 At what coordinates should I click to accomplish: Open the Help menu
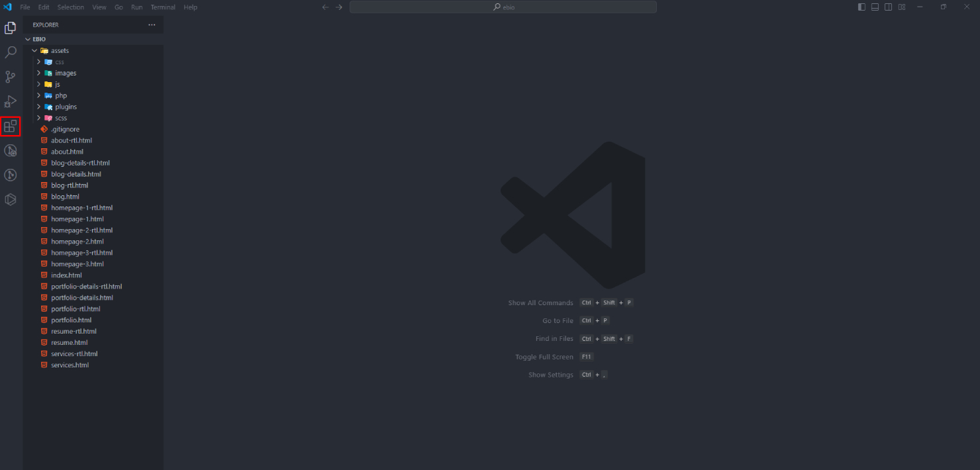(x=191, y=7)
